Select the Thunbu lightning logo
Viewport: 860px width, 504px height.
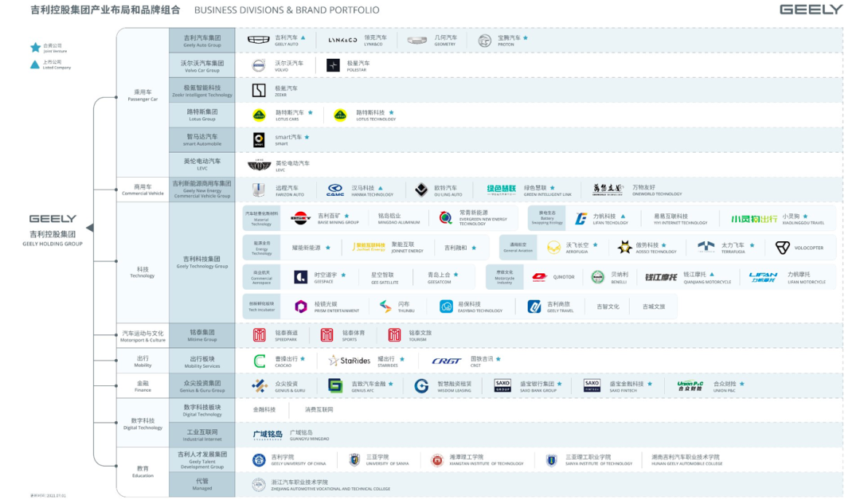point(385,307)
